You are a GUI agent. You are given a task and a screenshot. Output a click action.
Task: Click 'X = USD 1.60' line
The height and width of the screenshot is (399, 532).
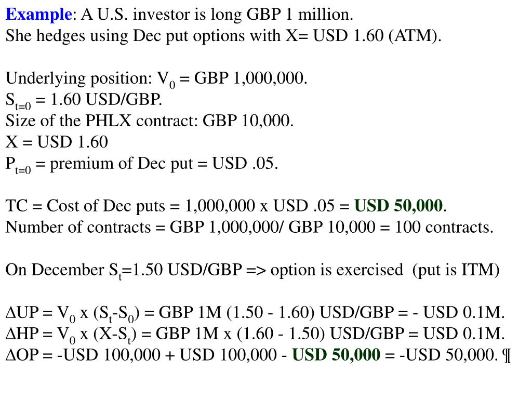tap(57, 142)
